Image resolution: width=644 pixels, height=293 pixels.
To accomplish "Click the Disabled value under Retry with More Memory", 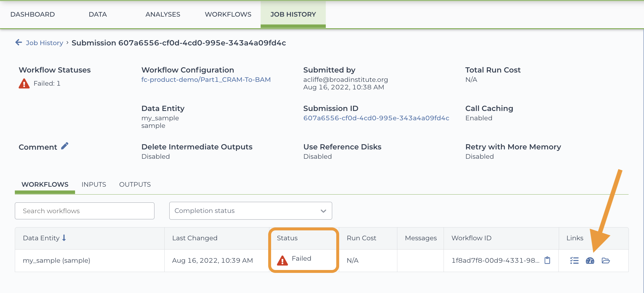I will 479,156.
